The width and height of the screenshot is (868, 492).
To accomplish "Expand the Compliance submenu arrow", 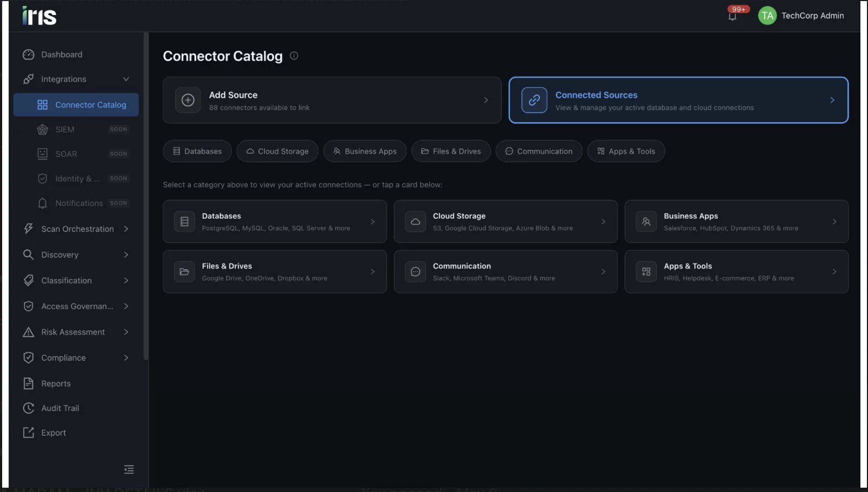I will (x=126, y=358).
